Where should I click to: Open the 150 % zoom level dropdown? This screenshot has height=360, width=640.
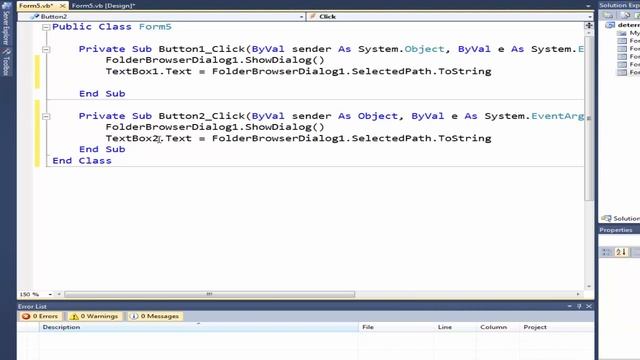[x=50, y=294]
